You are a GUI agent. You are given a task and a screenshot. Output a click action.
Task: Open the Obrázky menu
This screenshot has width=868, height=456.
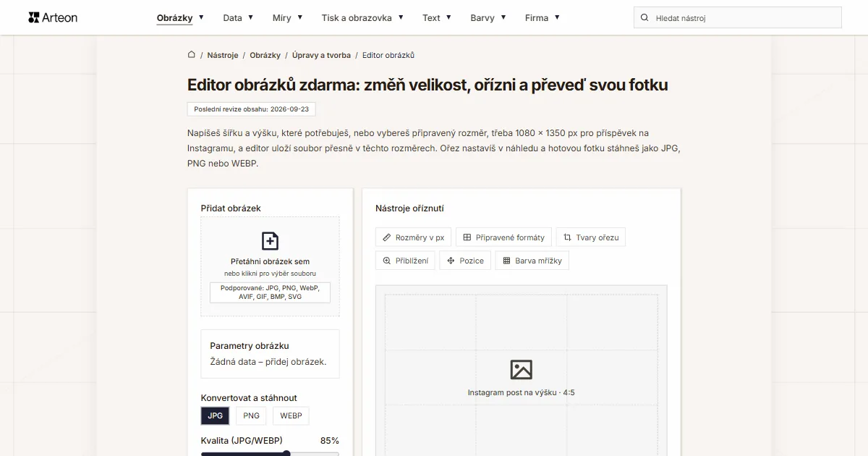pyautogui.click(x=174, y=17)
